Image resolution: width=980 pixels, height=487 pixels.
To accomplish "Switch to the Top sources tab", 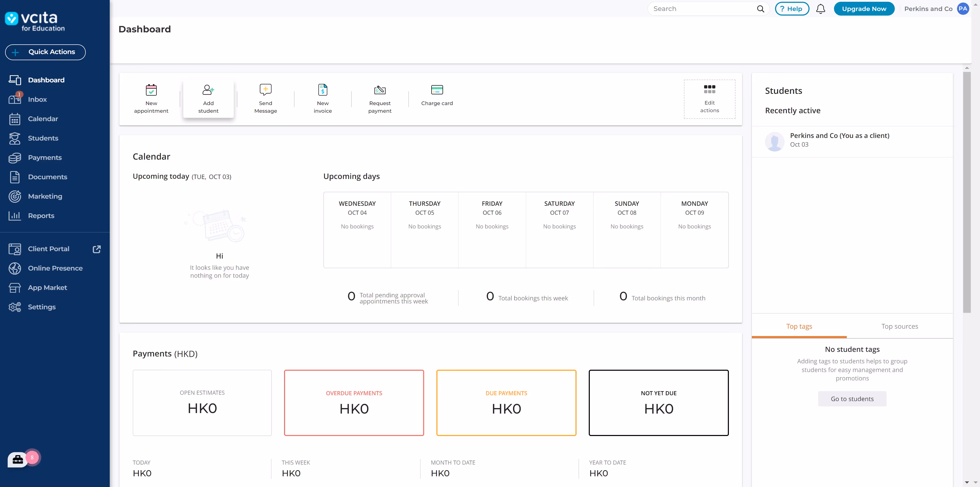I will (899, 326).
